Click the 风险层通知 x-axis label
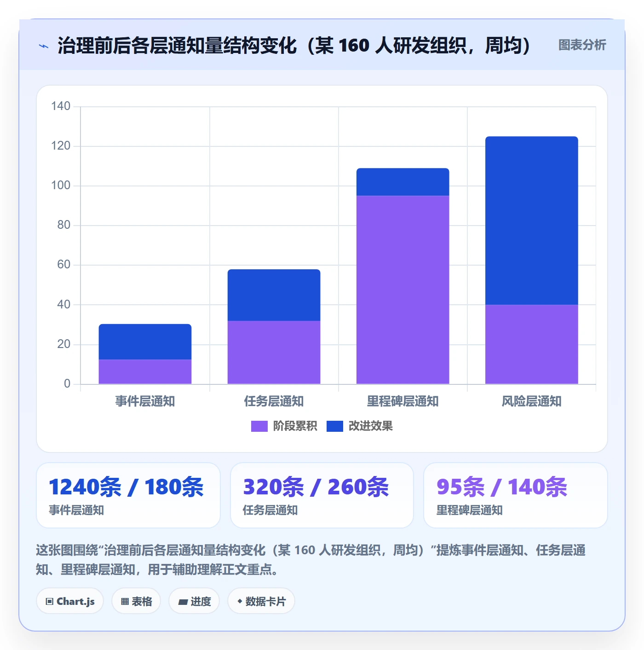644x650 pixels. (531, 401)
